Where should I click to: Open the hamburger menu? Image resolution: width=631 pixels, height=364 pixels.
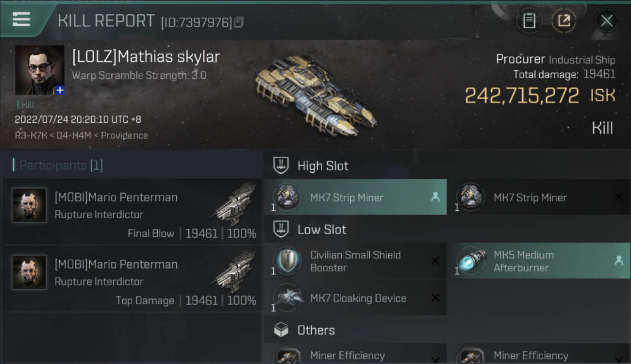[21, 19]
